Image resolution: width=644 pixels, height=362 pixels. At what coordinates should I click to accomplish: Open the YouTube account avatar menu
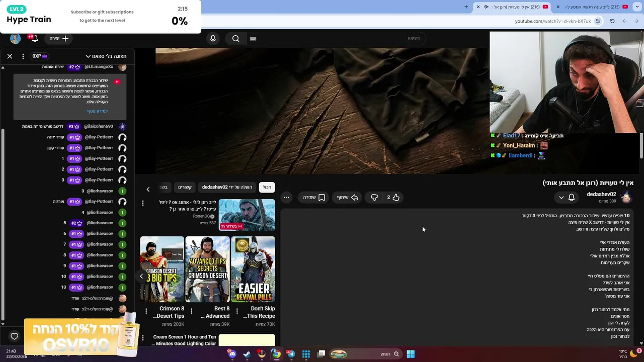click(x=15, y=38)
